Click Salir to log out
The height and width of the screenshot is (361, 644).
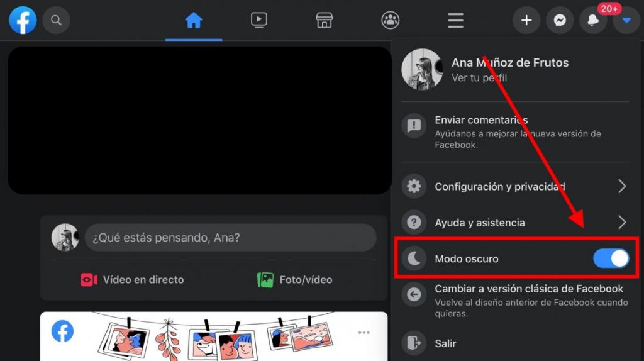[445, 343]
